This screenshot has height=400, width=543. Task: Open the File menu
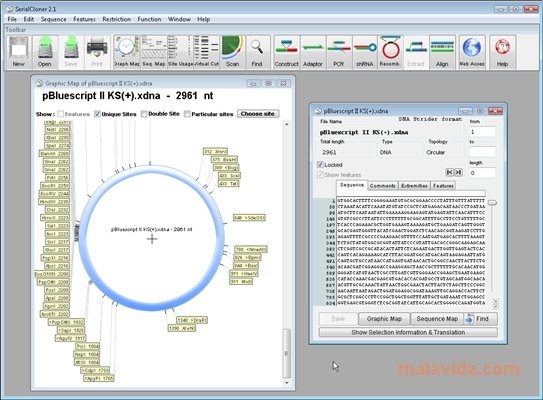[x=12, y=19]
